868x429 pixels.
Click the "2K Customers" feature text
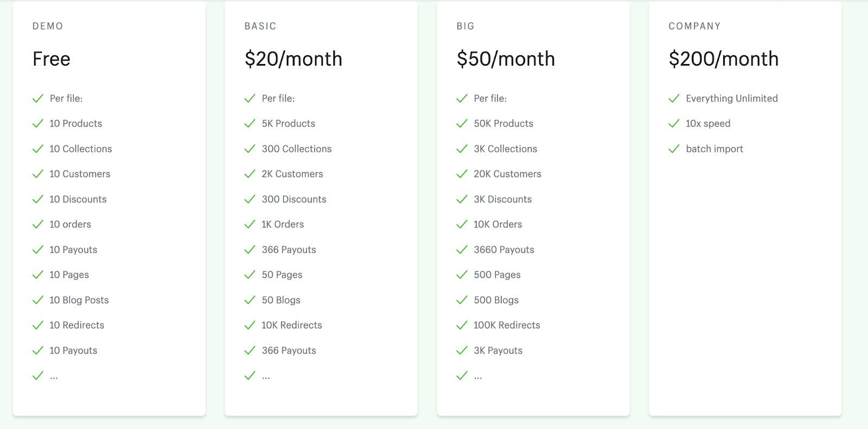(292, 174)
